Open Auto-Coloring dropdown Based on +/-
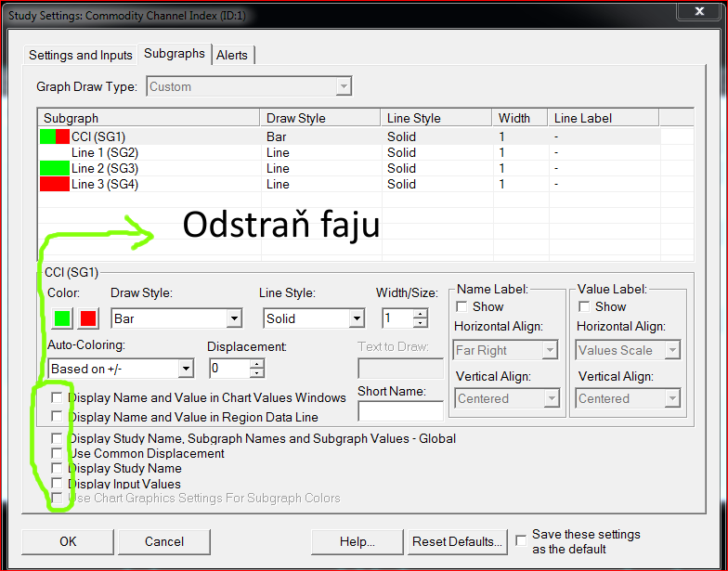 (121, 369)
